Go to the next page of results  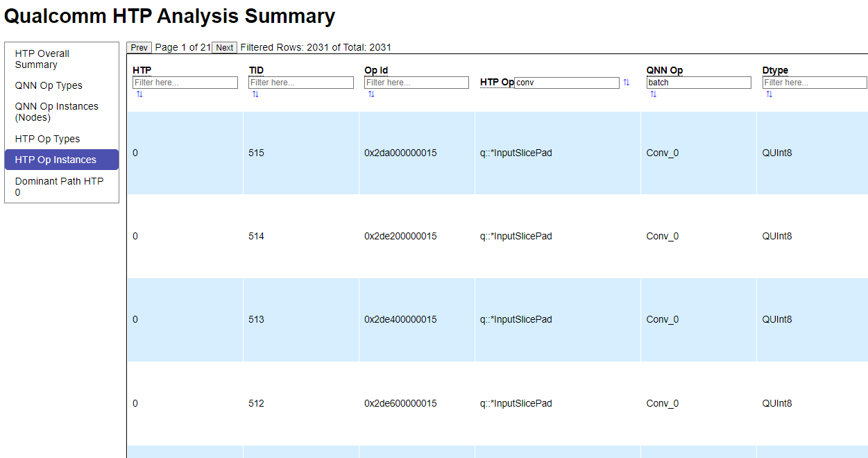(223, 47)
